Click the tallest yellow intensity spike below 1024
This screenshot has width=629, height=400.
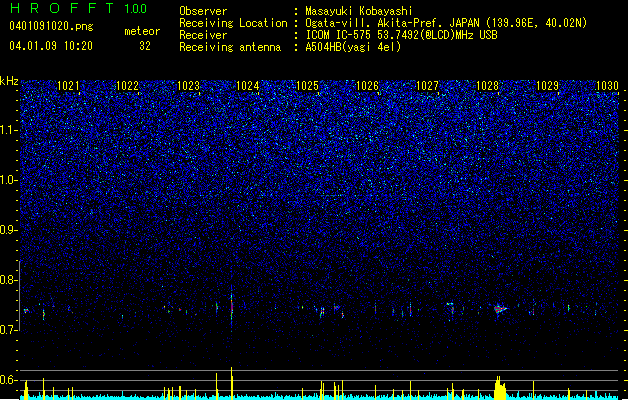tap(231, 383)
